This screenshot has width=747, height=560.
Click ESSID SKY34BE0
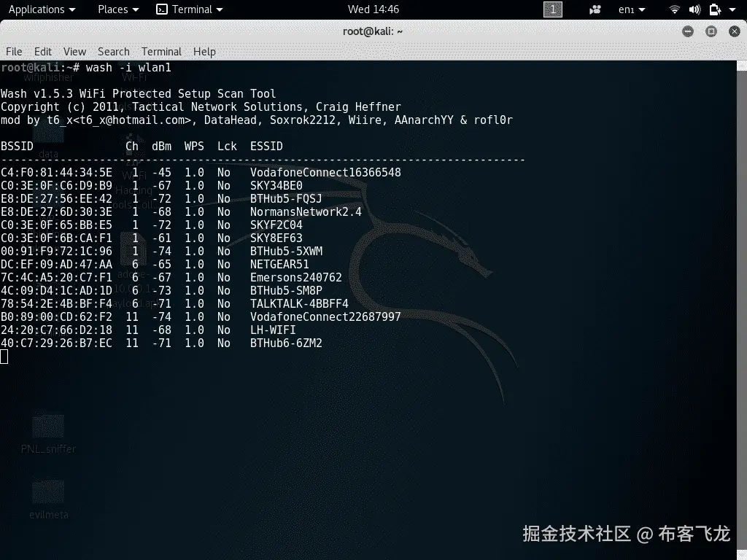276,186
